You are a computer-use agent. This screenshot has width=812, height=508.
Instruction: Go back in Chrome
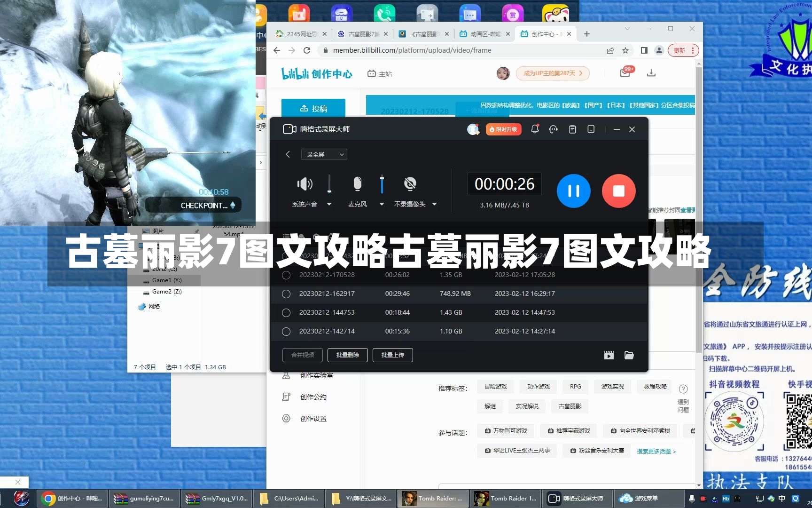click(277, 50)
